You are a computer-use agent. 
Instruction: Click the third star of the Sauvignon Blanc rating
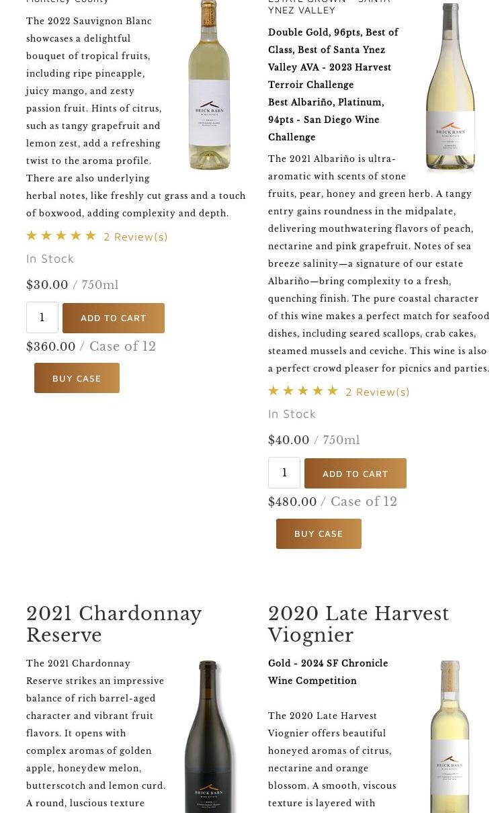(x=61, y=236)
